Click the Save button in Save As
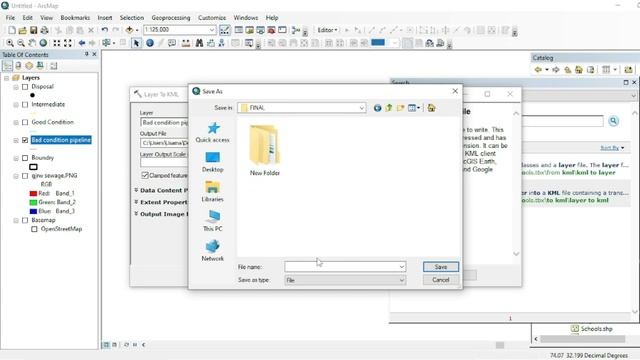640x360 pixels. pyautogui.click(x=441, y=267)
